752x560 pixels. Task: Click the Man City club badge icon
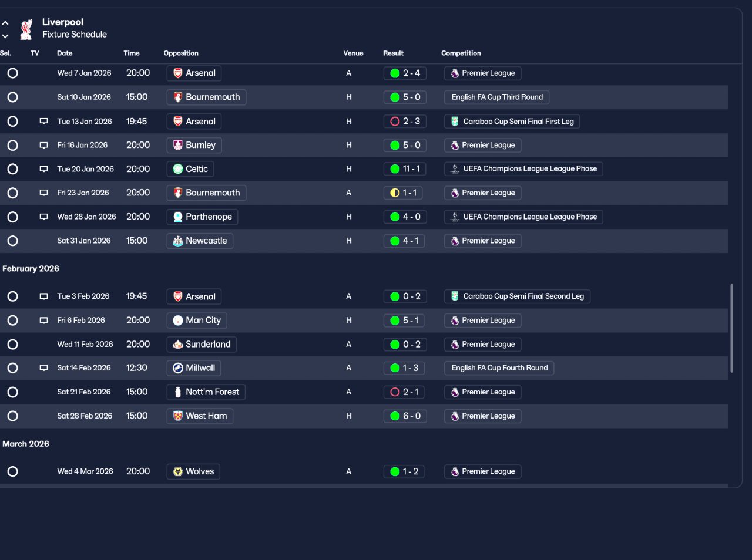(178, 321)
